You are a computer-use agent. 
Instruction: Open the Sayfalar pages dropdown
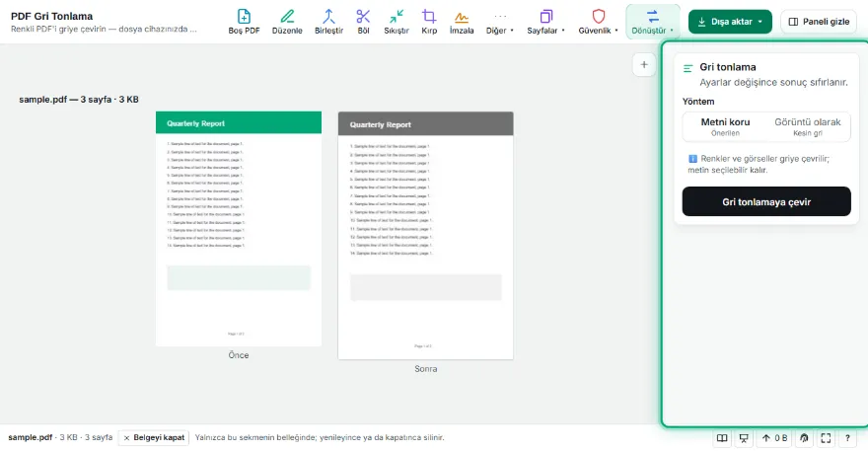545,22
